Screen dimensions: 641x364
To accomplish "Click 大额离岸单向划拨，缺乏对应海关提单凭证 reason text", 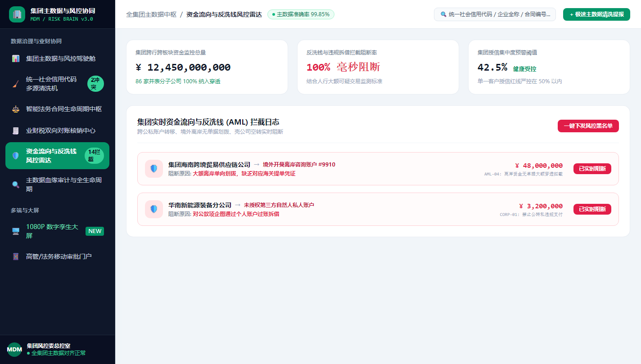I will [244, 173].
